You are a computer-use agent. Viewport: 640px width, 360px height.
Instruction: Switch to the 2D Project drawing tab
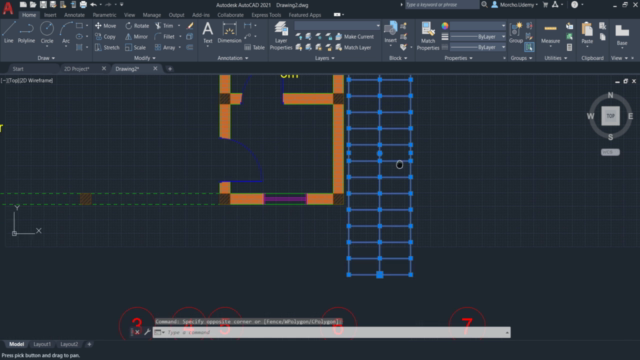pyautogui.click(x=76, y=69)
